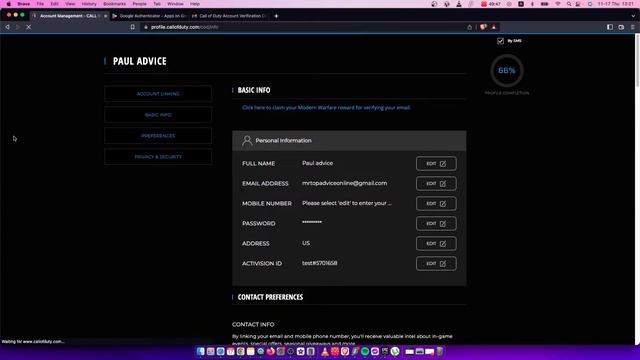This screenshot has height=360, width=640.
Task: Go back using the browser back arrow
Action: 7,27
